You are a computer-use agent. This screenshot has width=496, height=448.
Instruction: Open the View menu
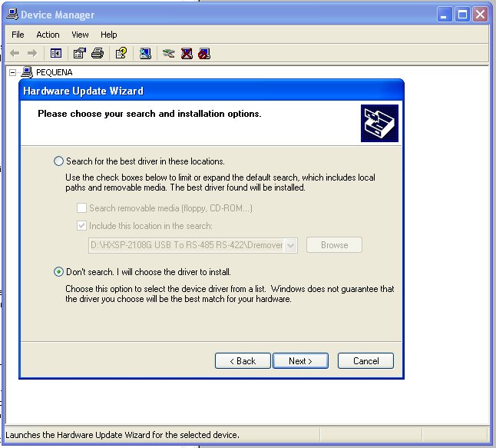[80, 35]
